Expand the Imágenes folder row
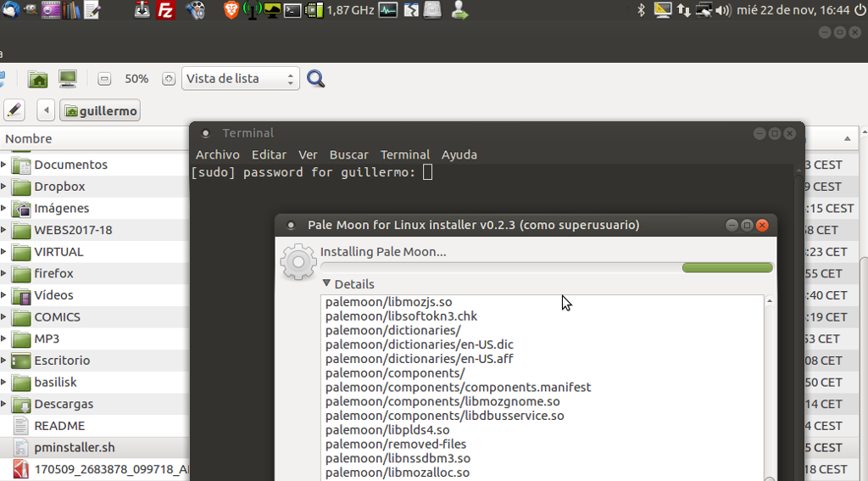The image size is (868, 481). (x=3, y=209)
